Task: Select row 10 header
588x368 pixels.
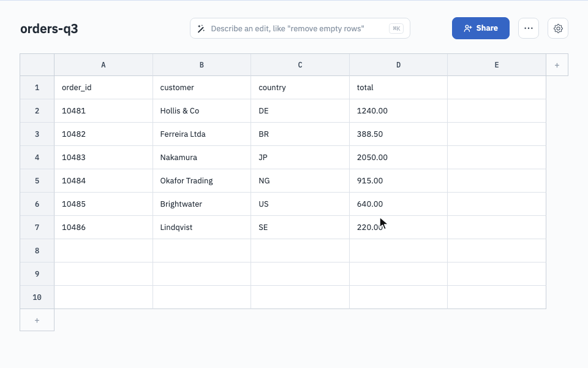Action: pyautogui.click(x=37, y=297)
